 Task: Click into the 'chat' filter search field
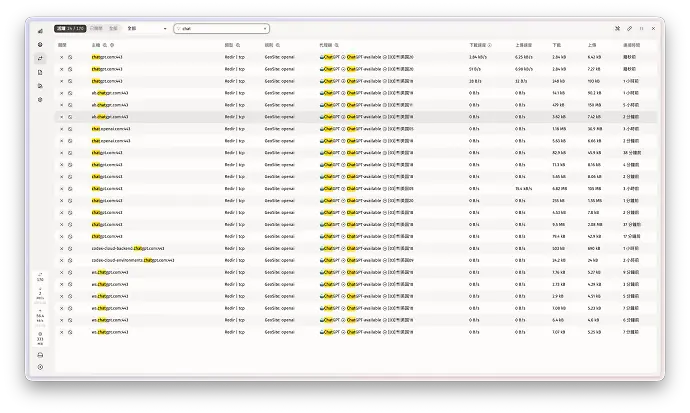click(x=221, y=29)
